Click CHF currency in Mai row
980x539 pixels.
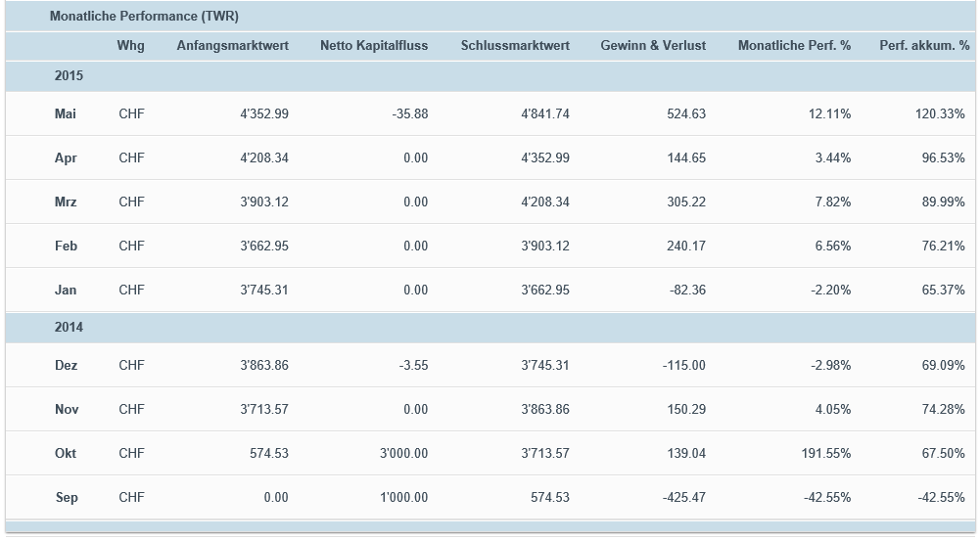[131, 113]
